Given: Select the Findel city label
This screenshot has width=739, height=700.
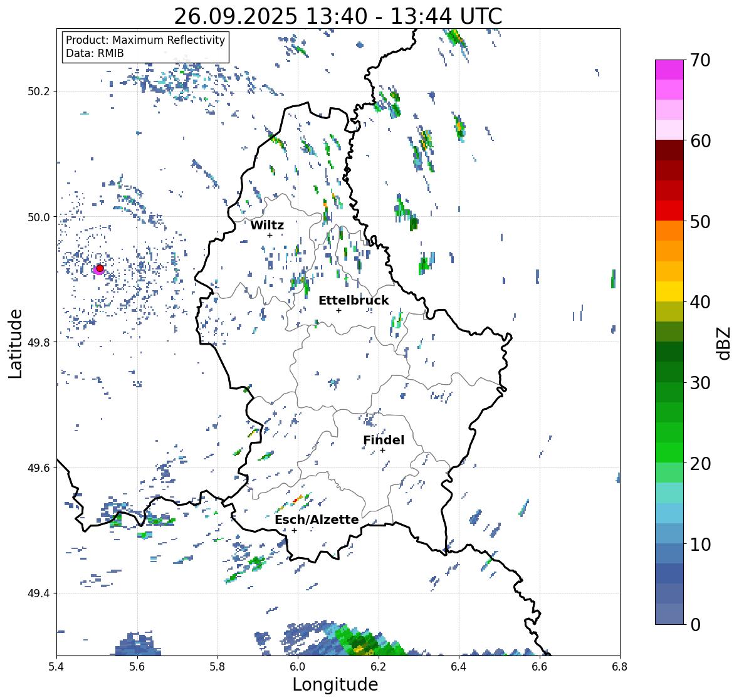Looking at the screenshot, I should pos(384,440).
